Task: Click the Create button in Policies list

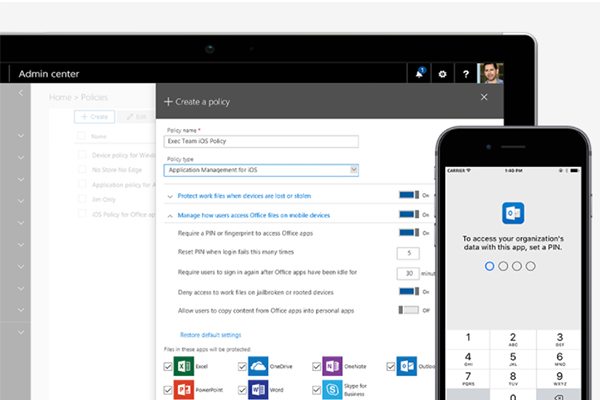Action: (94, 117)
